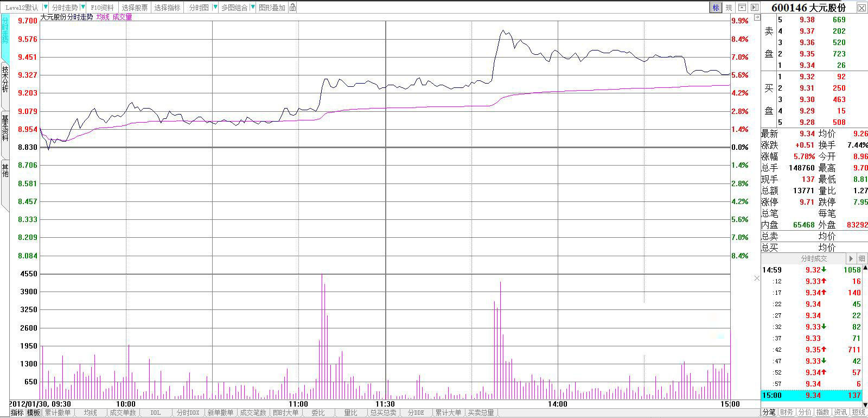Image resolution: width=868 pixels, height=418 pixels.
Task: Switch to the 指数 tab in quote panel
Action: coord(823,413)
